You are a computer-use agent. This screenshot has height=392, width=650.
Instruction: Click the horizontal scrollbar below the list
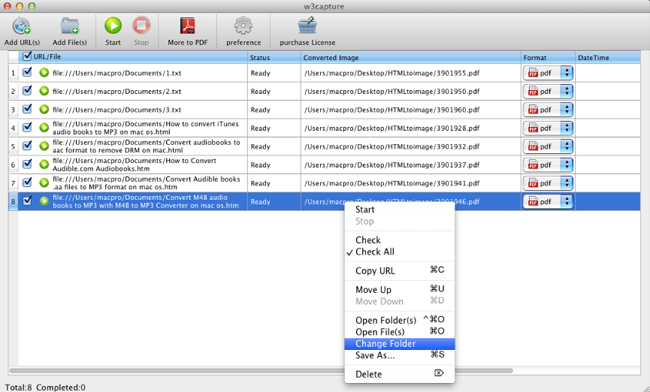pos(261,370)
